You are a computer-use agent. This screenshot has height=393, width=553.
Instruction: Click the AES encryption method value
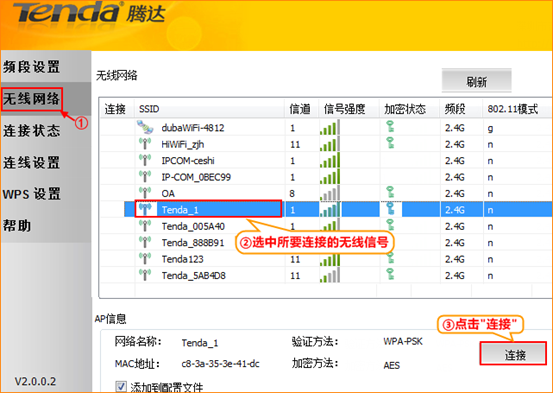pyautogui.click(x=391, y=365)
